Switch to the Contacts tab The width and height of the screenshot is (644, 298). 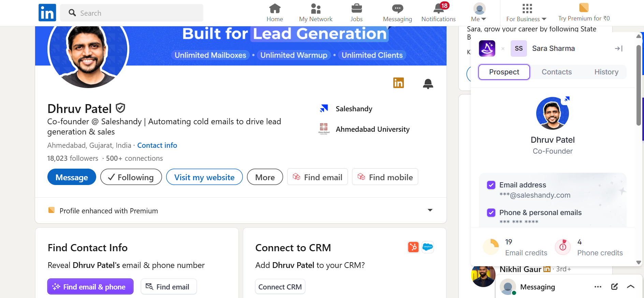[557, 72]
